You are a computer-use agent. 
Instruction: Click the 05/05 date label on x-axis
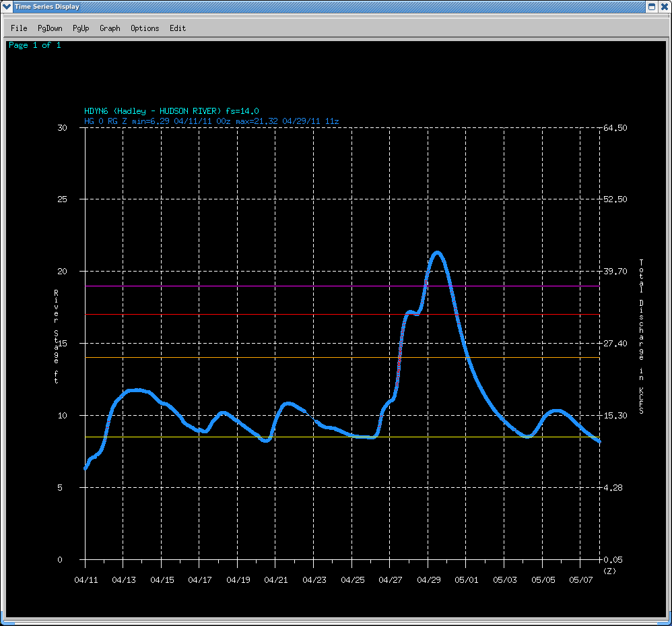[543, 580]
